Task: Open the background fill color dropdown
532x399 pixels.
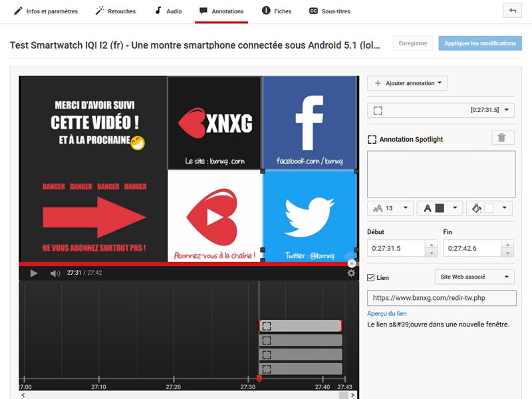Action: pos(489,208)
